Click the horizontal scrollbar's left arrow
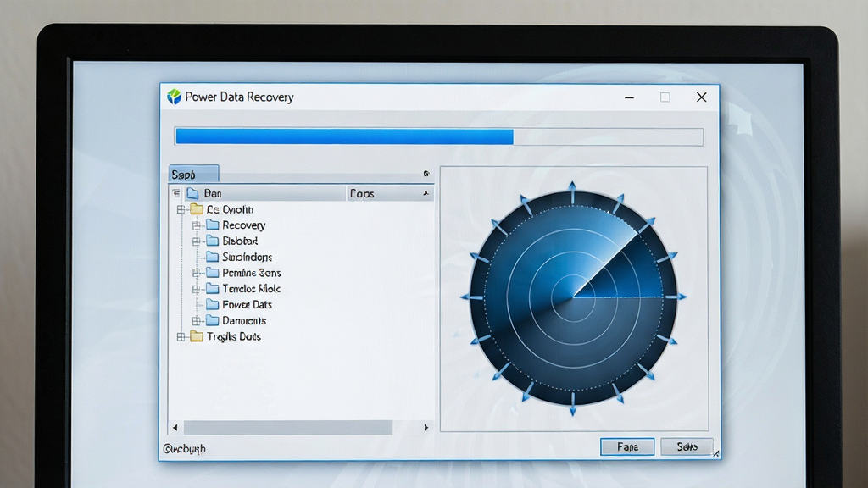The height and width of the screenshot is (488, 868). coord(175,427)
